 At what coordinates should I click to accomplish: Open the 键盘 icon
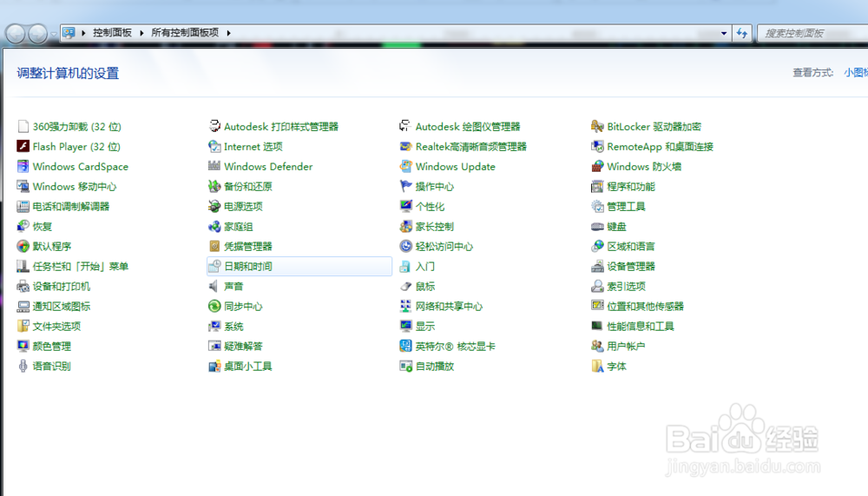pyautogui.click(x=597, y=226)
